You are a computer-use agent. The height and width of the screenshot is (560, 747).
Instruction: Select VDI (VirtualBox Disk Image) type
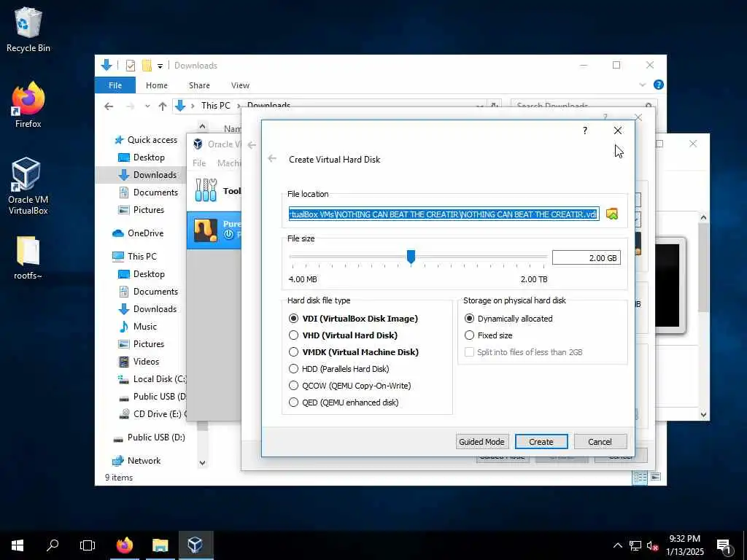(x=353, y=319)
